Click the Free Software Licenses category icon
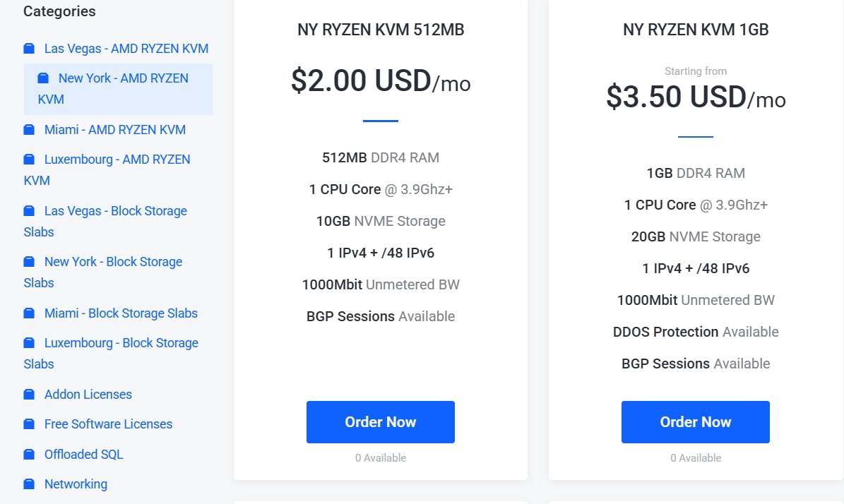The image size is (844, 504). pyautogui.click(x=29, y=424)
